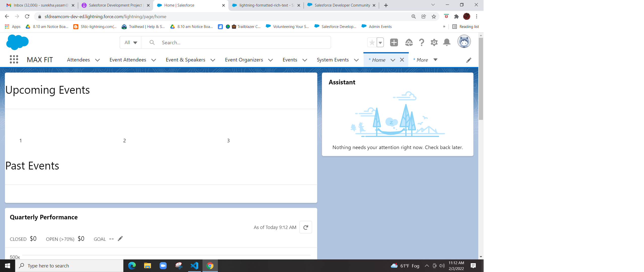Image resolution: width=644 pixels, height=272 pixels.
Task: Expand the favorites list dropdown arrow
Action: coord(380,42)
